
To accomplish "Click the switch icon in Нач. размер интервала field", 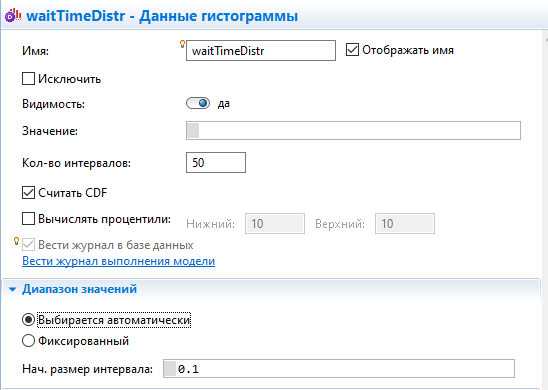I will click(170, 369).
